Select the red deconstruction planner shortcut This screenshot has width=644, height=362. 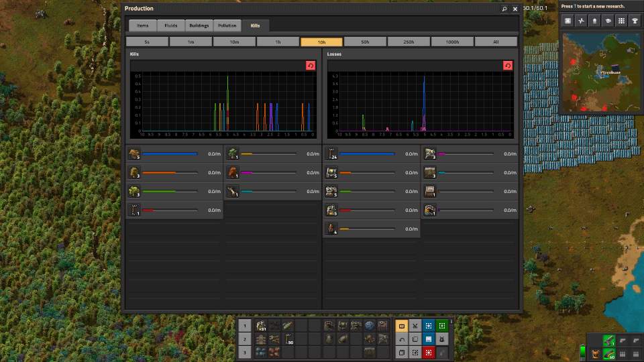(x=429, y=353)
